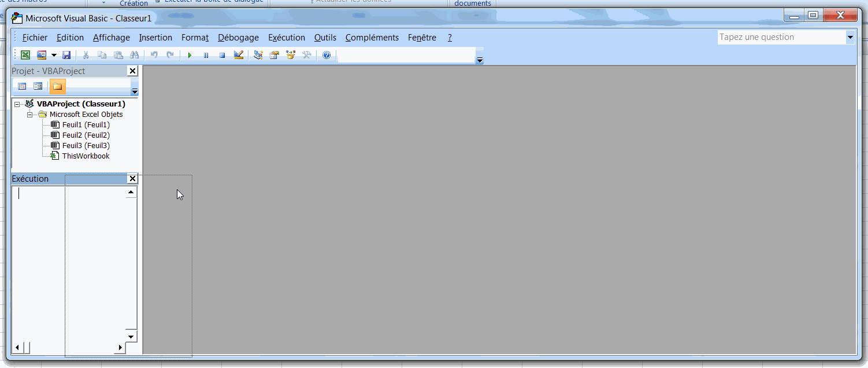Open the ? help menu
Viewport: 868px width, 368px height.
tap(450, 38)
